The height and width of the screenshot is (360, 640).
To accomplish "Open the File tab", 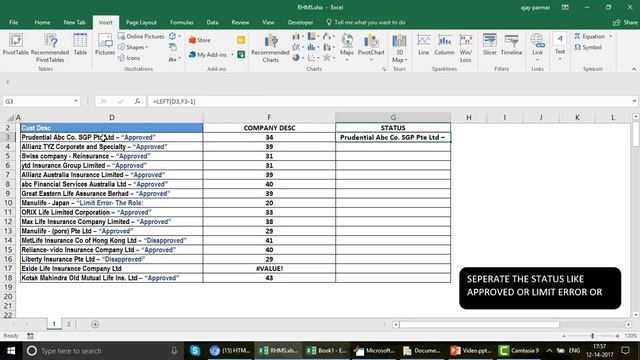I will pos(13,22).
